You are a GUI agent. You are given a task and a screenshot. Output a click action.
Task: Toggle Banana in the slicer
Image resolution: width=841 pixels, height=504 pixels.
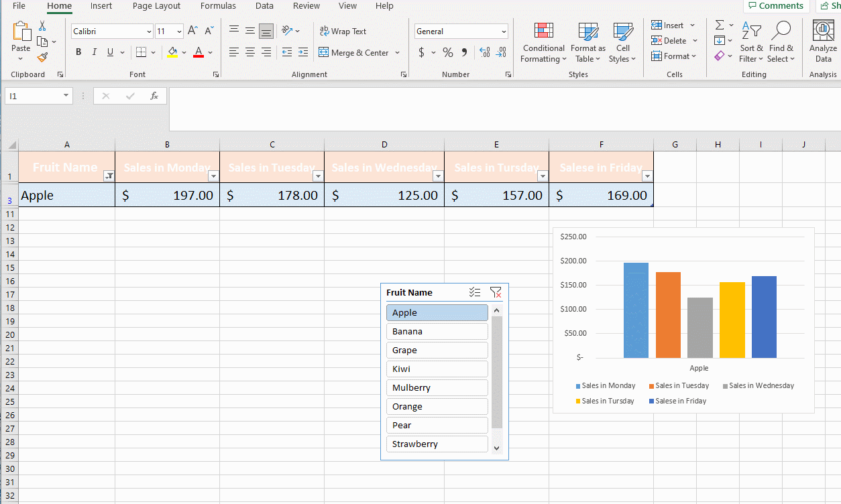(x=437, y=331)
